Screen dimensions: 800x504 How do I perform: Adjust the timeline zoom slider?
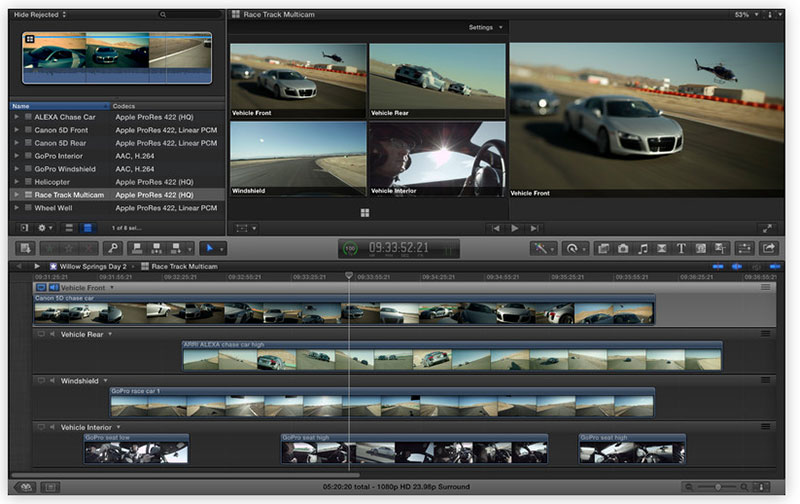(720, 487)
